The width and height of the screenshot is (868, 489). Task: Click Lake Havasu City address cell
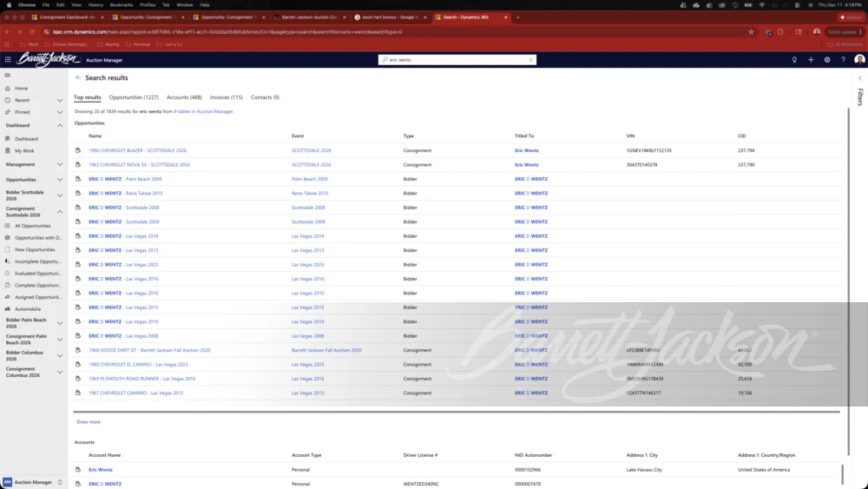pyautogui.click(x=644, y=470)
